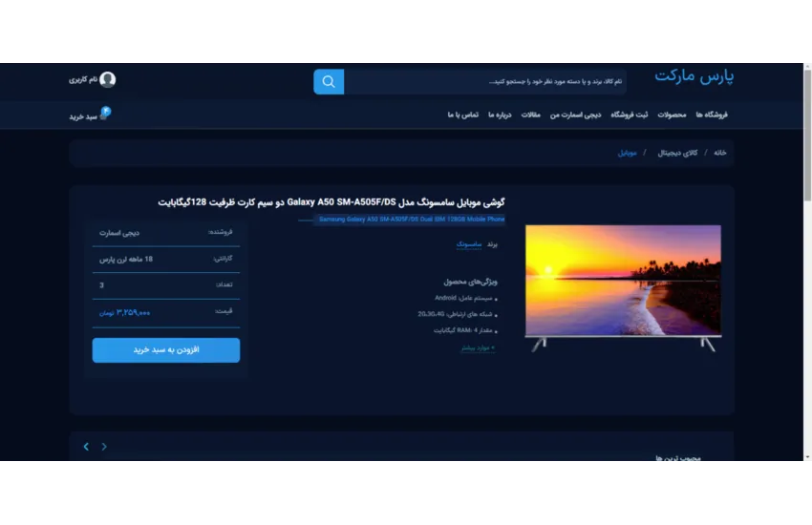Image resolution: width=812 pixels, height=525 pixels.
Task: Open the shopping cart icon
Action: (x=105, y=114)
